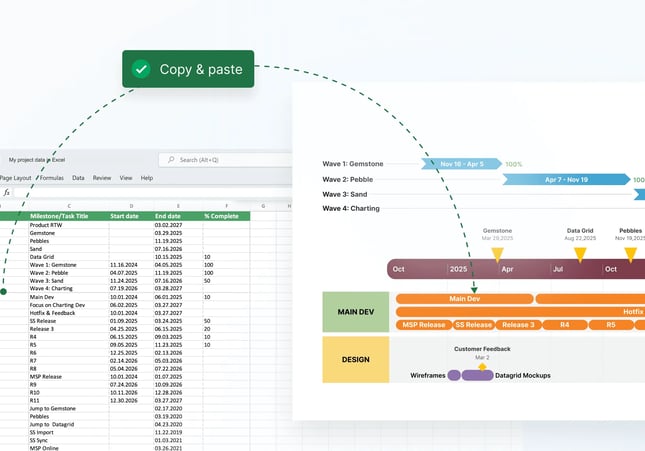The image size is (645, 451).
Task: Click the orange Main Dev task bar
Action: (x=464, y=299)
